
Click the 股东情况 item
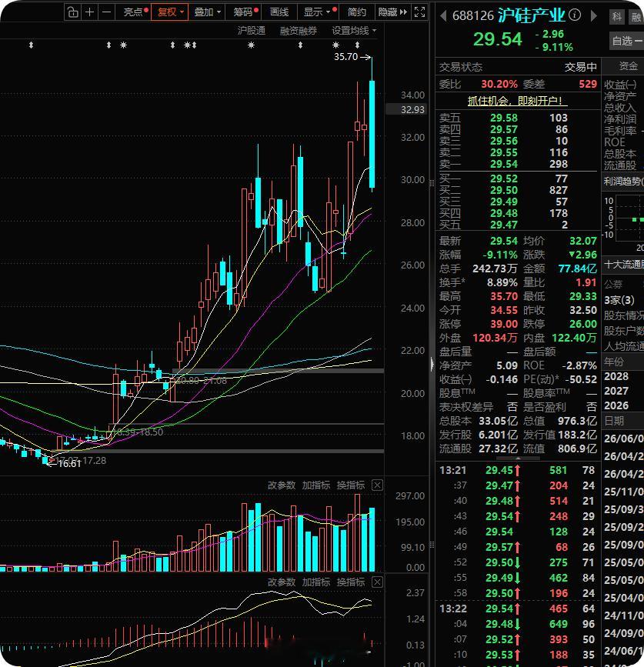tap(623, 315)
